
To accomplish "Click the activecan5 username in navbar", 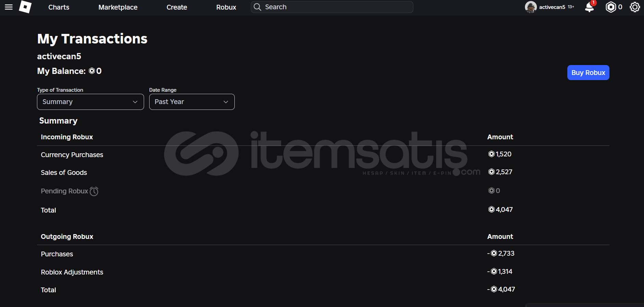I will click(x=552, y=7).
